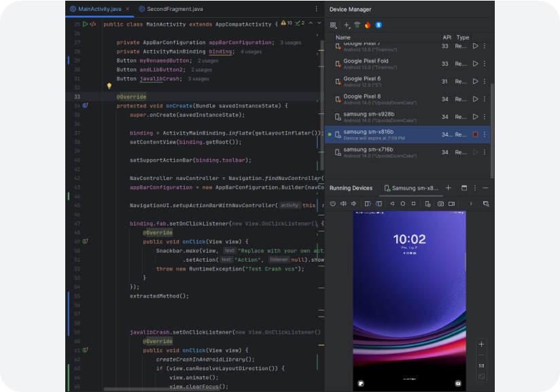Screen dimensions: 560x392
Task: Run MainActivity using the green play button
Action: 84,22
